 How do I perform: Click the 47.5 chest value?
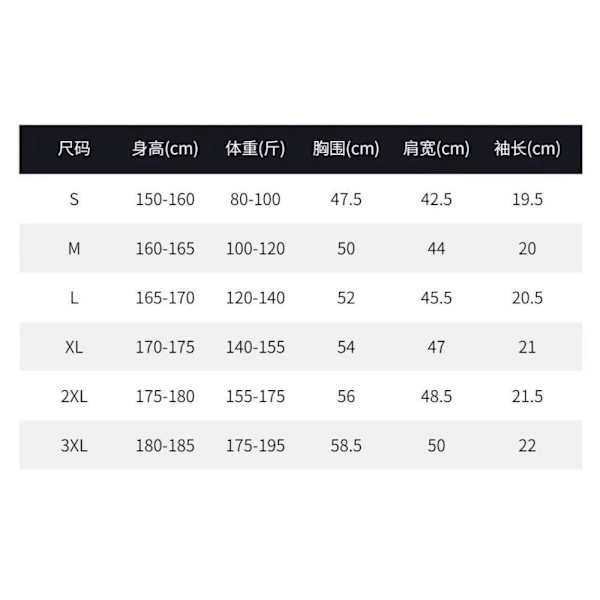[346, 199]
